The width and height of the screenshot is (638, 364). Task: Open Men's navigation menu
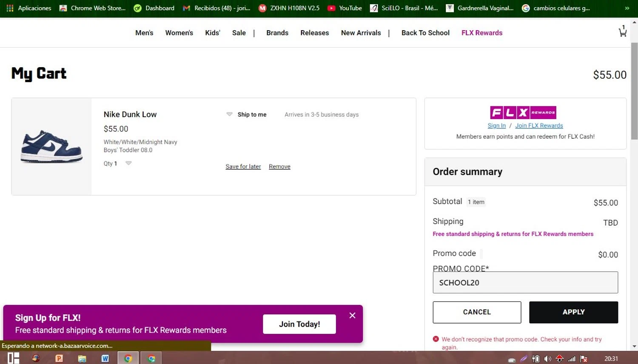[x=144, y=33]
